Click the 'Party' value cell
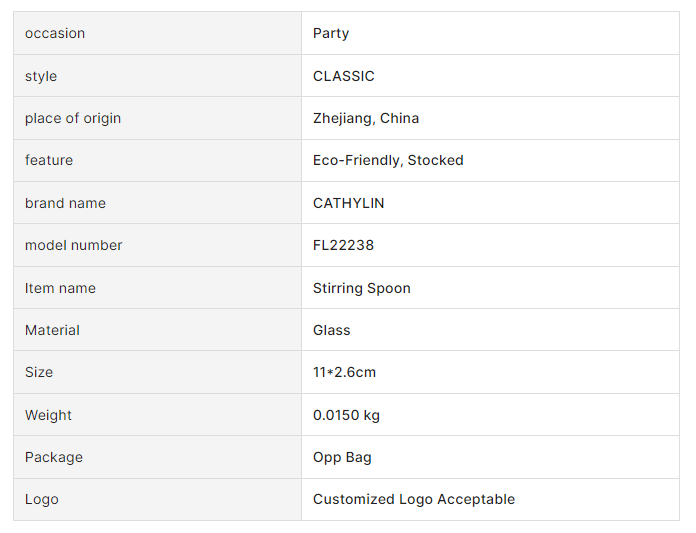The width and height of the screenshot is (696, 533). [x=331, y=33]
